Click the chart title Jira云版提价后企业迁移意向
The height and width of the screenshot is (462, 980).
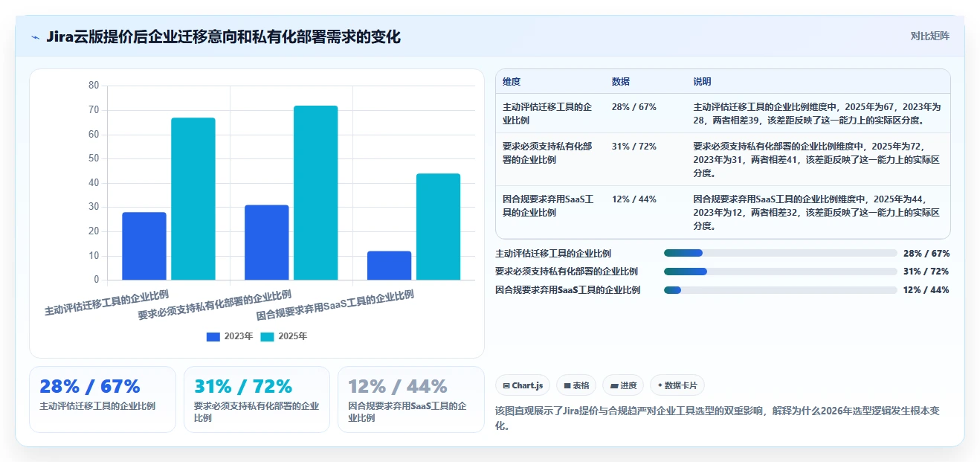[223, 36]
